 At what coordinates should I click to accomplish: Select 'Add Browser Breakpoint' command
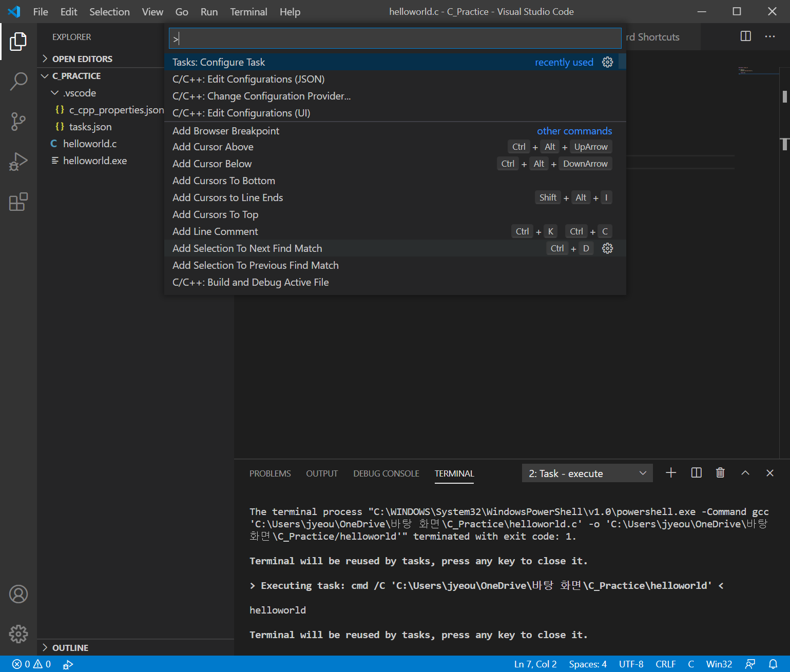click(395, 131)
